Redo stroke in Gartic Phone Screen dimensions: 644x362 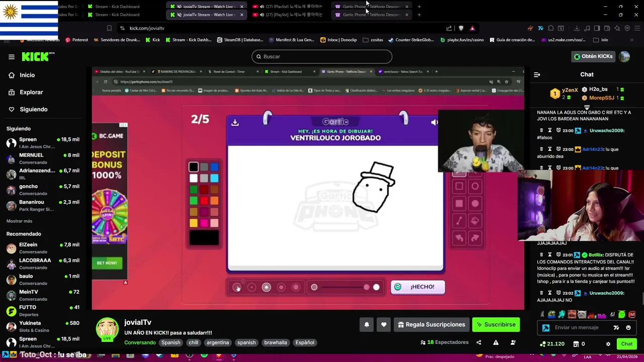(x=474, y=238)
